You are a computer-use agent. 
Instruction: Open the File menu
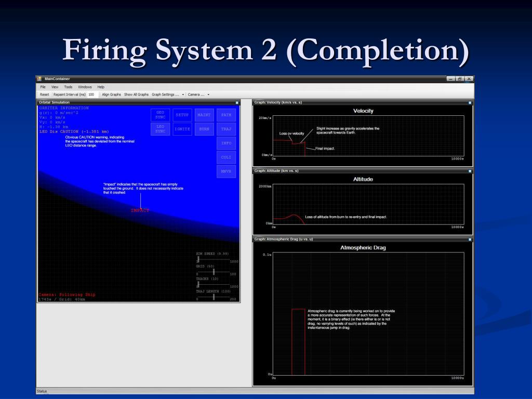[43, 87]
